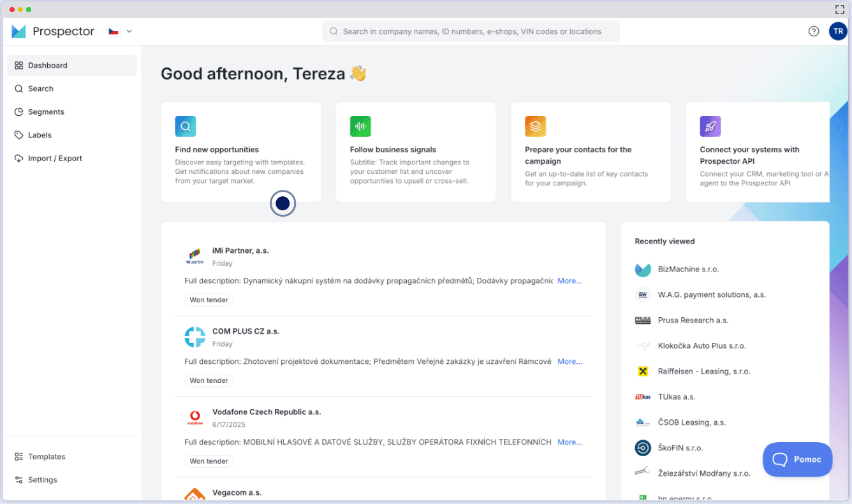Viewport: 852px width, 504px height.
Task: Click the company search input field
Action: [471, 31]
